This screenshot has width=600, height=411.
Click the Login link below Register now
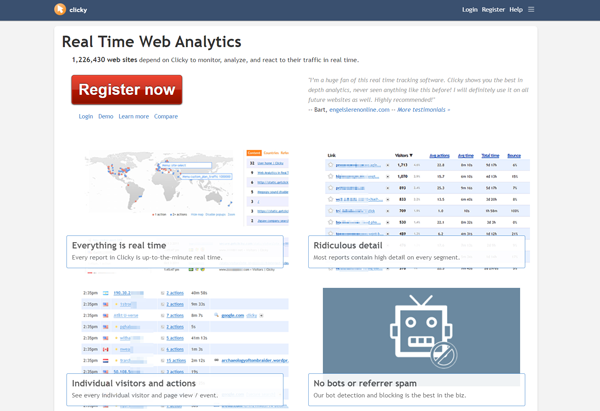pos(86,116)
